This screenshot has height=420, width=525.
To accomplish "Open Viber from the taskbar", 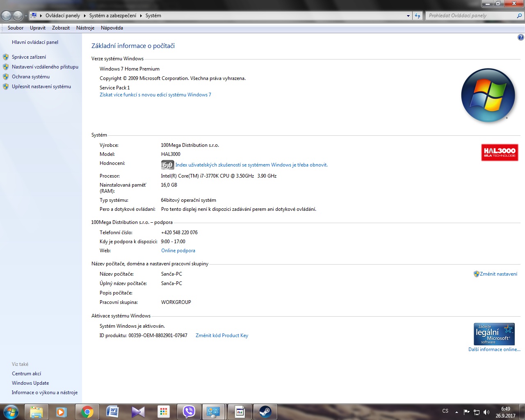I will (189, 412).
